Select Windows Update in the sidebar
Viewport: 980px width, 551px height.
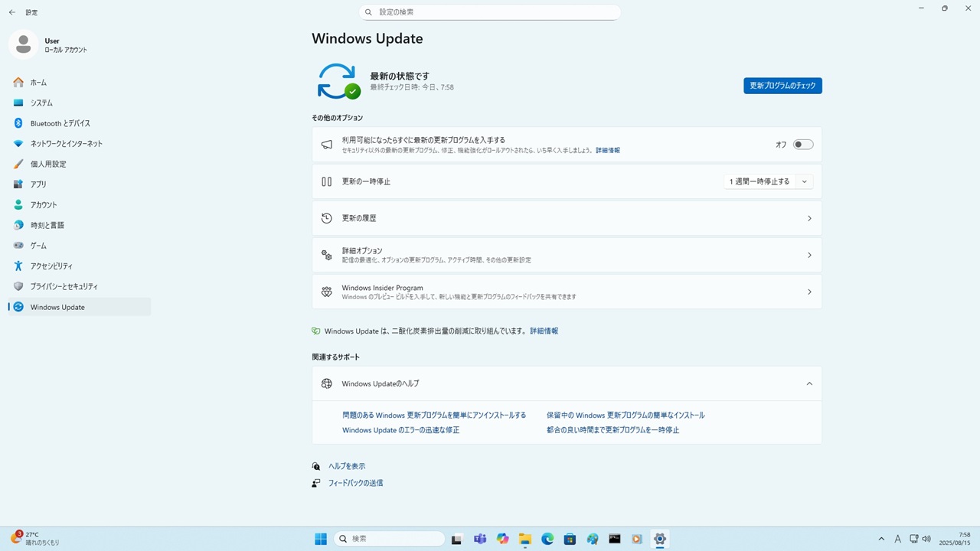click(80, 307)
